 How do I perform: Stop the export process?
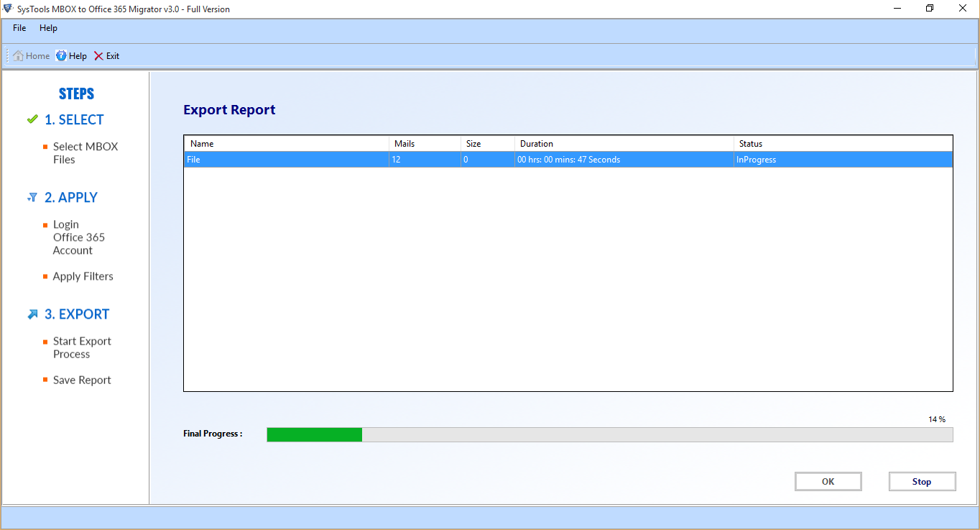point(922,482)
